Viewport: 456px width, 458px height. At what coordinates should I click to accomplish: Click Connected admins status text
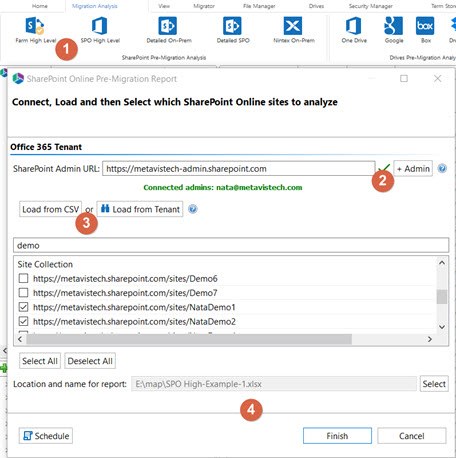(223, 187)
